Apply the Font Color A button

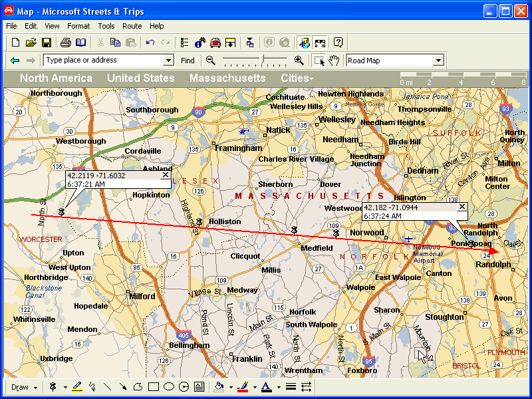coord(267,387)
